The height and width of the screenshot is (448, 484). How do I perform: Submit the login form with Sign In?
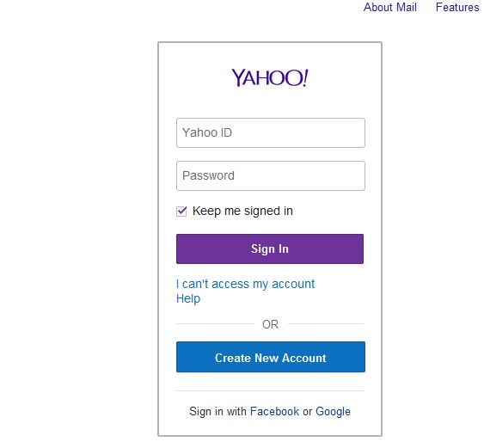270,249
